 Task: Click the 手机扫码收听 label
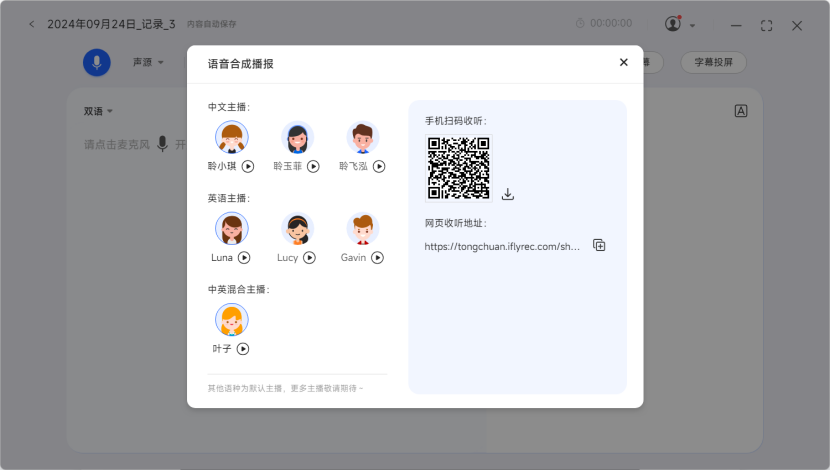tap(456, 121)
